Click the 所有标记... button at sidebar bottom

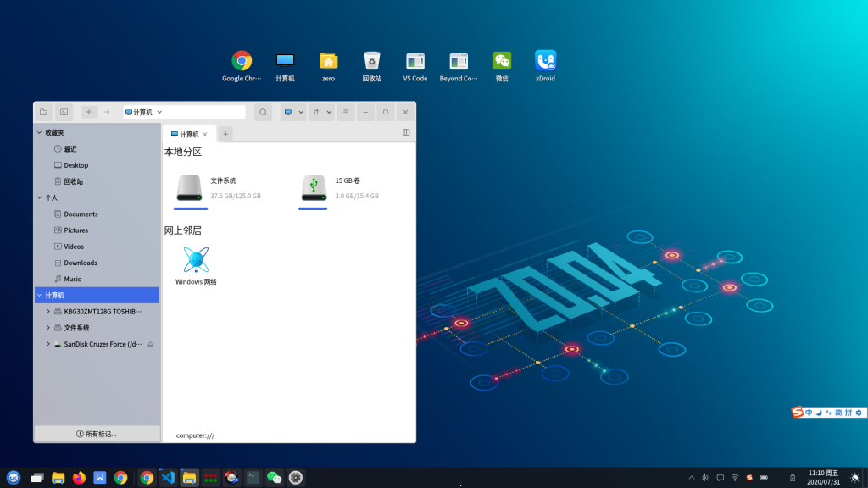[97, 434]
